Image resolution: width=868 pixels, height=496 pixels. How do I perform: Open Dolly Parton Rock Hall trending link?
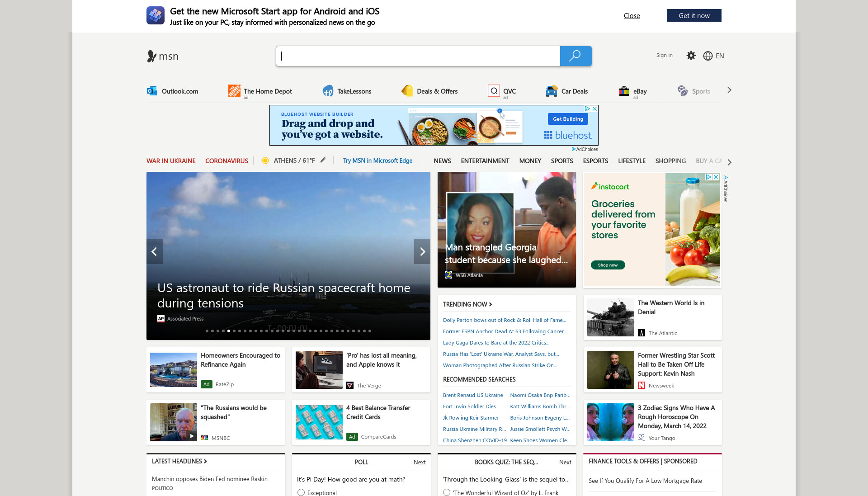coord(505,320)
